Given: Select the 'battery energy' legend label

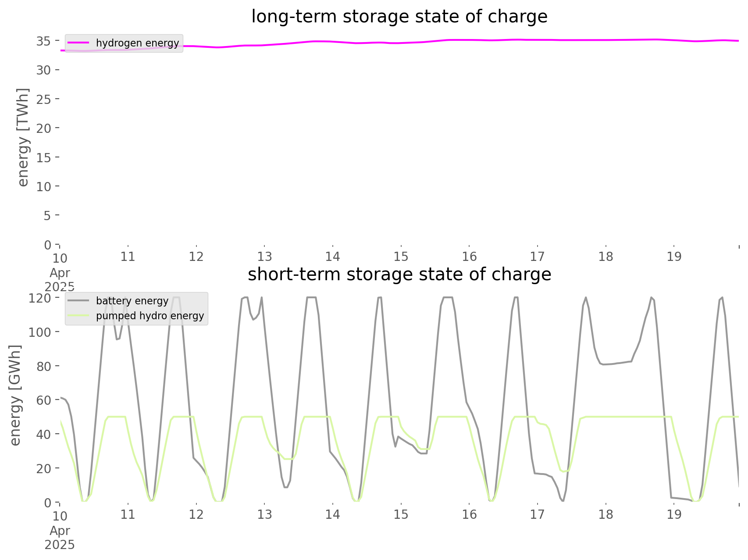Looking at the screenshot, I should 132,301.
